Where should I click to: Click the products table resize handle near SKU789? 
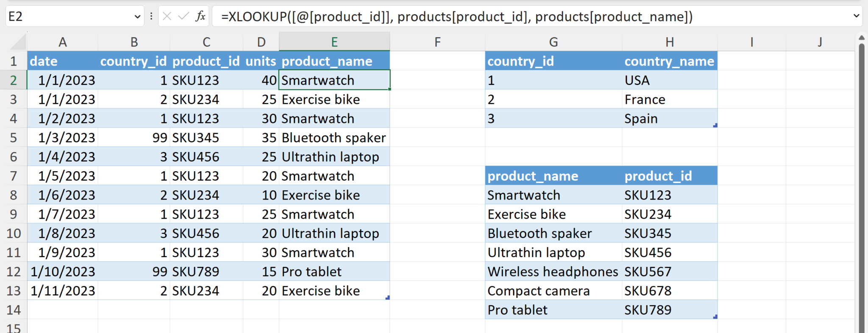[715, 317]
